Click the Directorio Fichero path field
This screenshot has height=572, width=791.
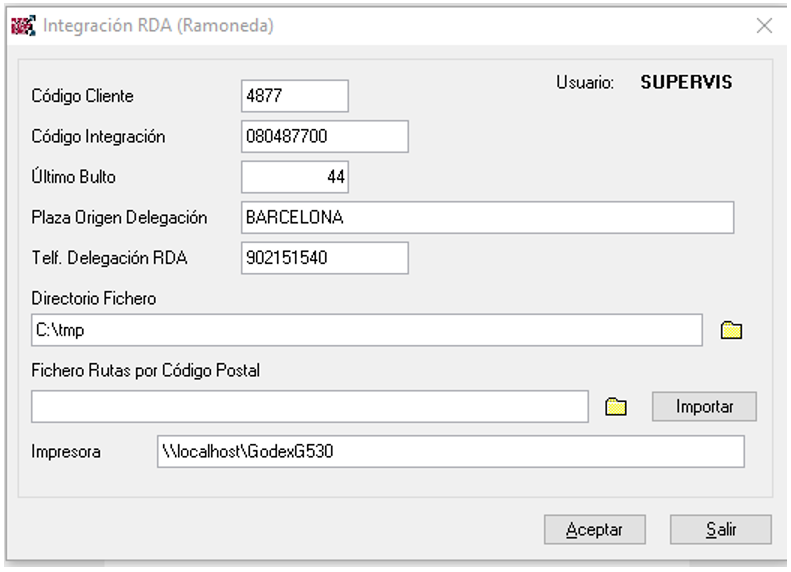(x=366, y=330)
